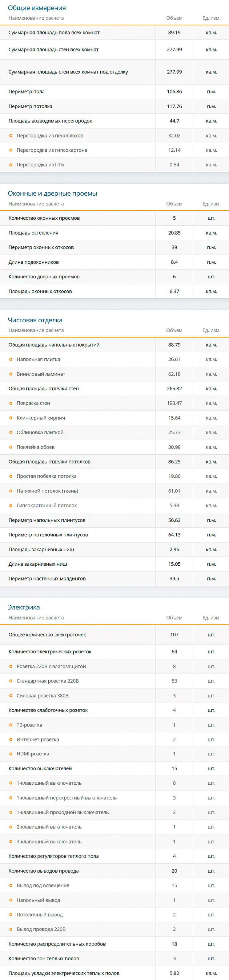Click the orange bullet beside Напольный вывод
The height and width of the screenshot is (980, 229).
click(x=11, y=901)
